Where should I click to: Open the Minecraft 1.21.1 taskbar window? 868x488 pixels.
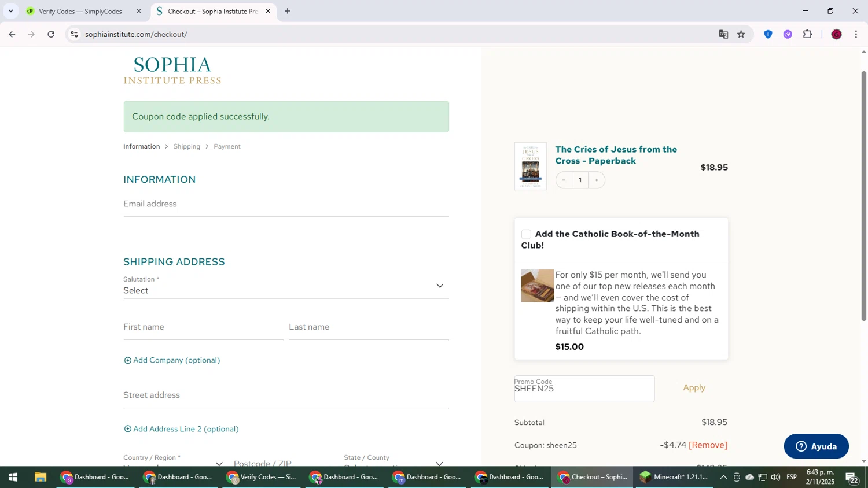674,477
